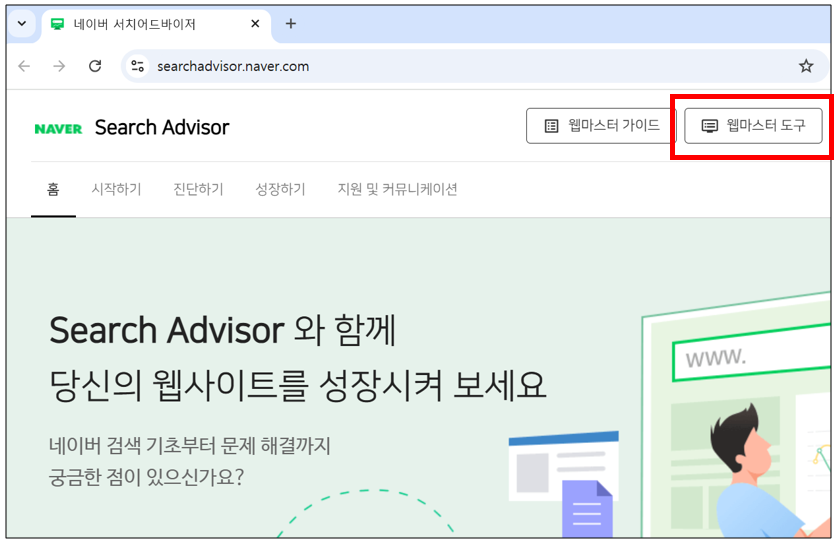837x543 pixels.
Task: Click the Search Advisor title
Action: point(162,128)
